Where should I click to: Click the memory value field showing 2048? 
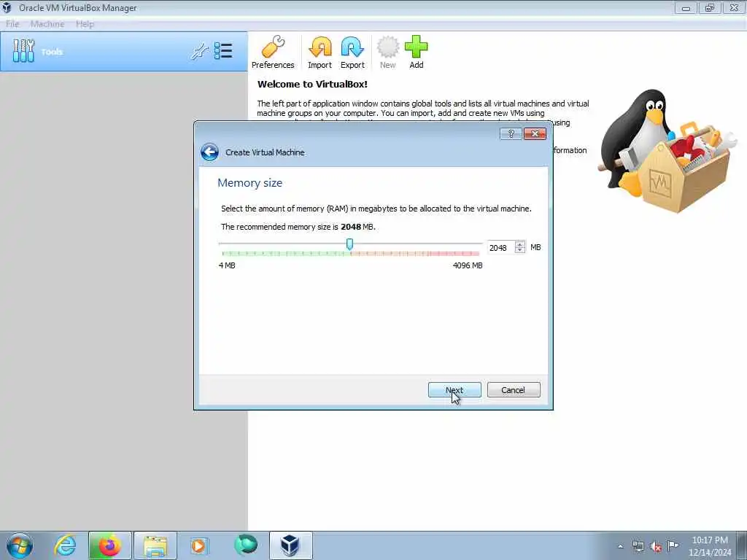(x=501, y=248)
